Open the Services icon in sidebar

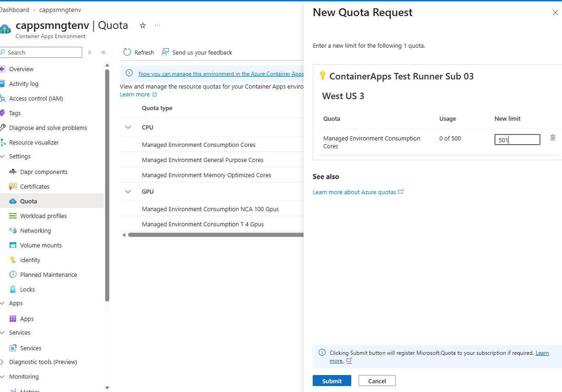(x=13, y=348)
